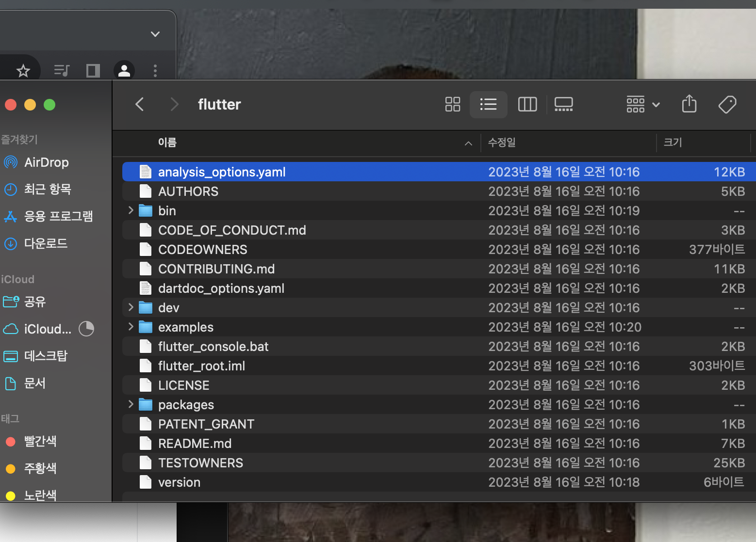Click the README.md file icon
Image resolution: width=756 pixels, height=542 pixels.
tap(146, 443)
